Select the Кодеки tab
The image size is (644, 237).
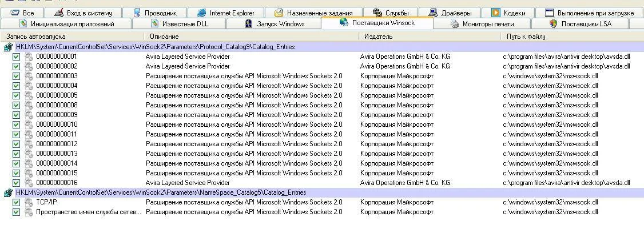(508, 13)
